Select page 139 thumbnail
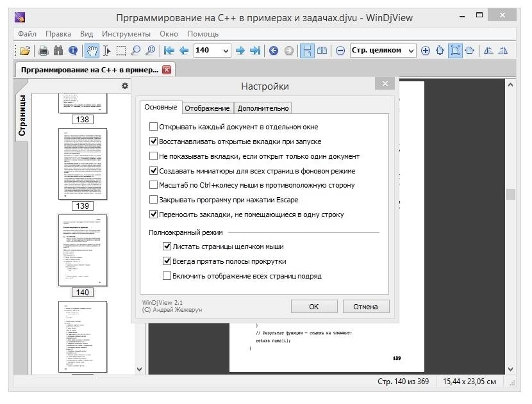Viewport: 532px width, 404px height. click(83, 164)
